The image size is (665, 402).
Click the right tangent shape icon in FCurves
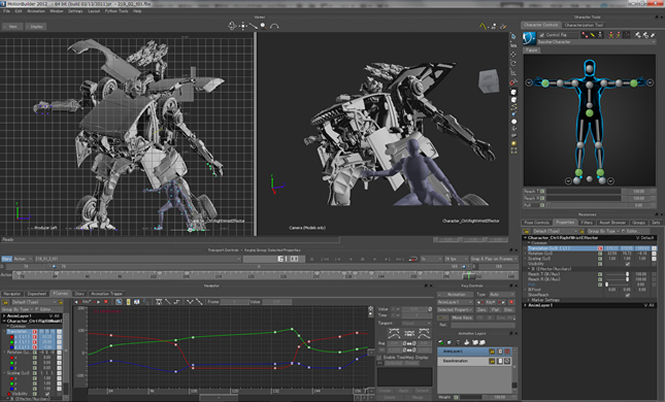click(424, 333)
